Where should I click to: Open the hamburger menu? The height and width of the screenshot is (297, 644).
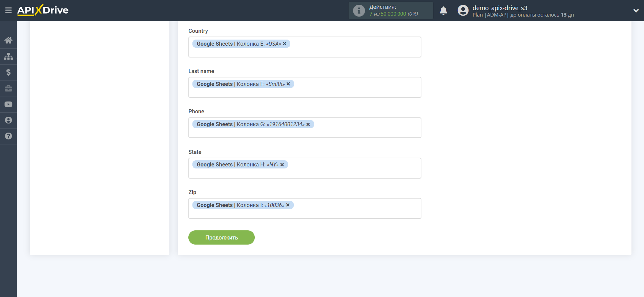8,10
